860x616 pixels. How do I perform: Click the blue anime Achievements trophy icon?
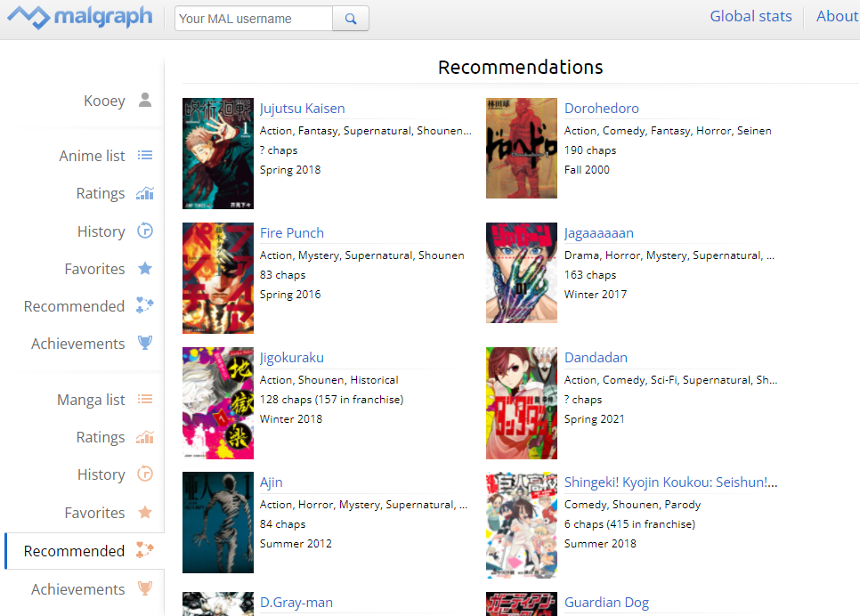[x=145, y=343]
